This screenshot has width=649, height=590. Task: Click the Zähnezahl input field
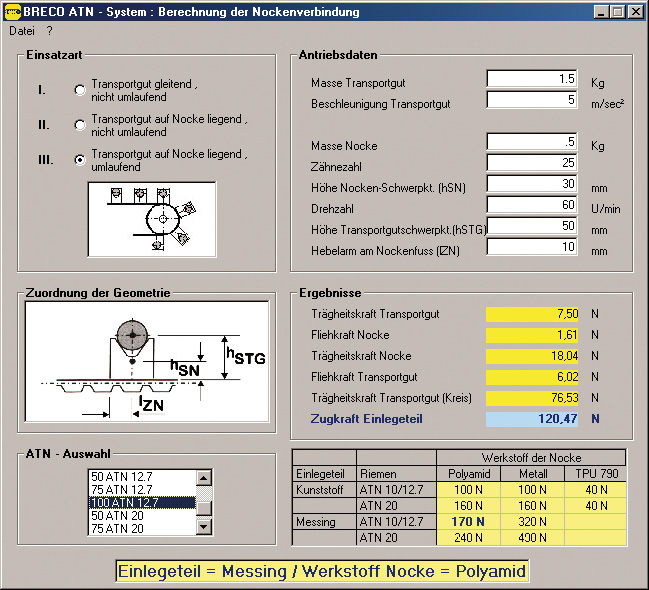[x=532, y=163]
